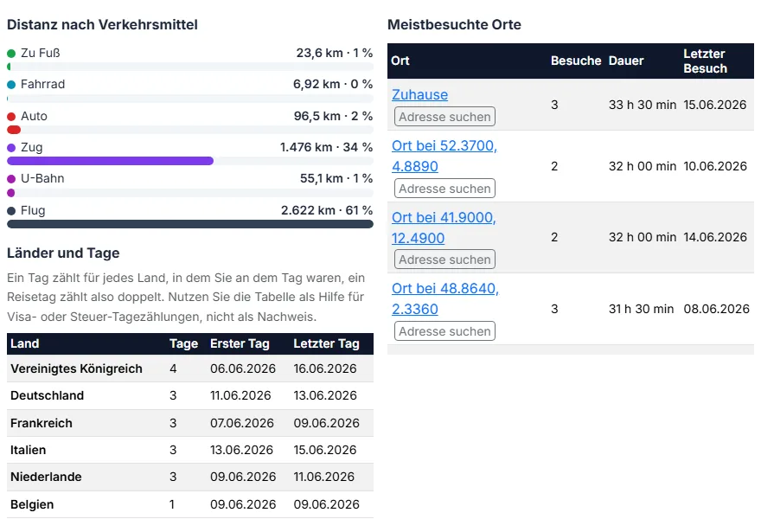Click the dark Flug distance bar
Screen dimensions: 761x532
(x=190, y=224)
